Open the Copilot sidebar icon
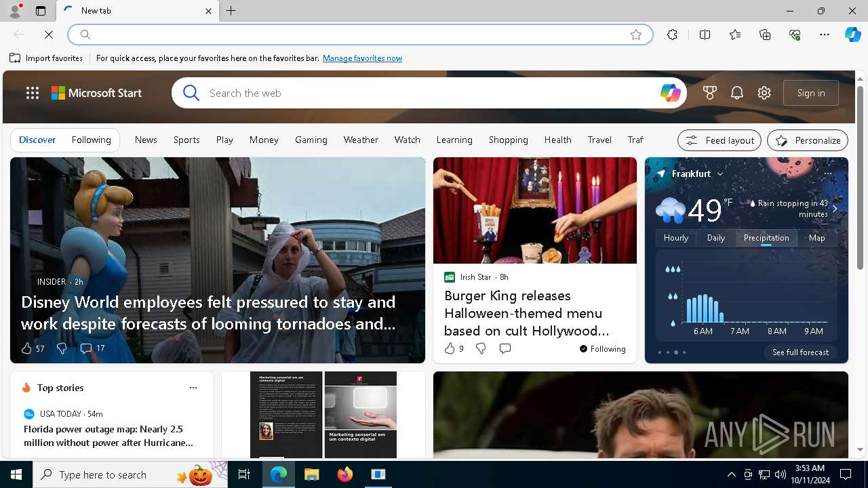Screen dimensions: 868x488 pos(852,35)
